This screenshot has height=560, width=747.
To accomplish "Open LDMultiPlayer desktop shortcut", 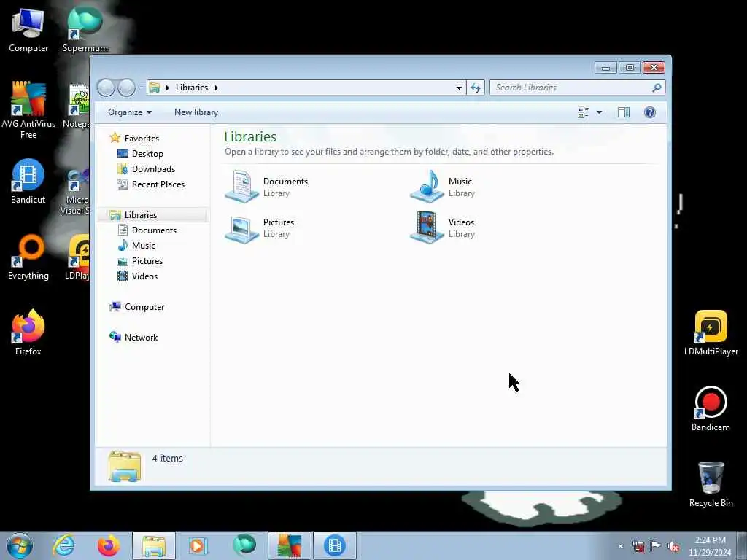I will tap(711, 332).
